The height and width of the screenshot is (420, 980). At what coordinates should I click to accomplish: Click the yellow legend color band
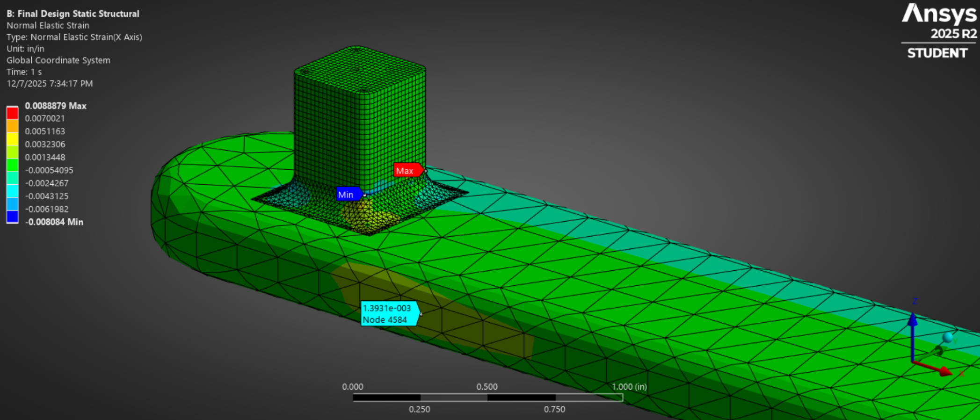click(12, 139)
